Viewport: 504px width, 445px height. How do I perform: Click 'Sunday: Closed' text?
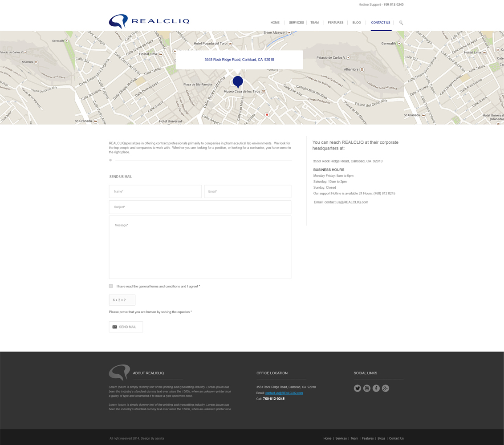(x=324, y=188)
